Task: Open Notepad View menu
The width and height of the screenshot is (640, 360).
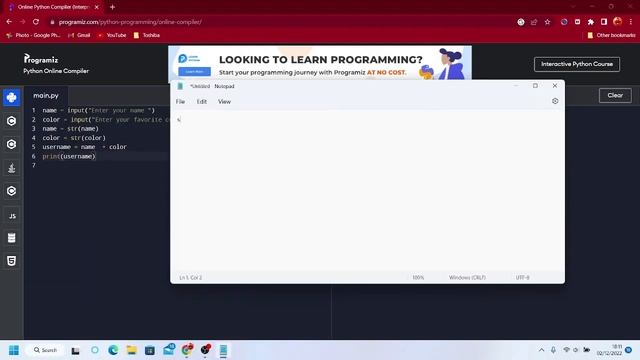Action: pos(224,102)
